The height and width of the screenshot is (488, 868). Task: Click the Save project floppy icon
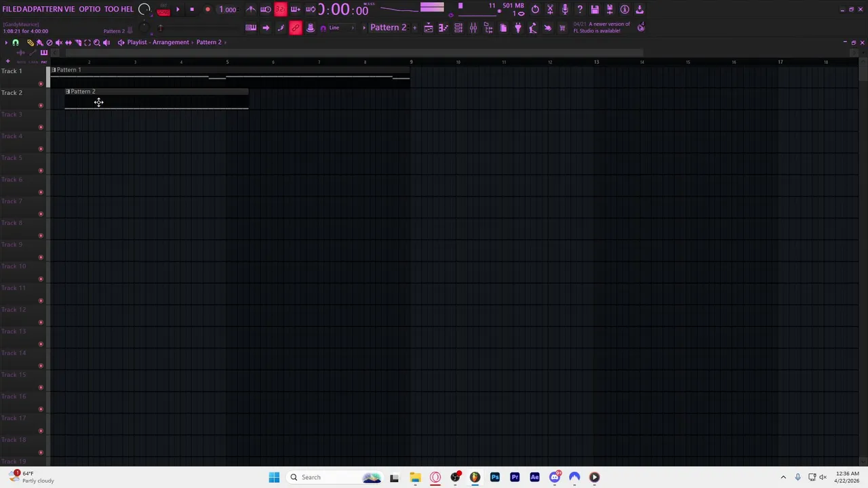(595, 9)
